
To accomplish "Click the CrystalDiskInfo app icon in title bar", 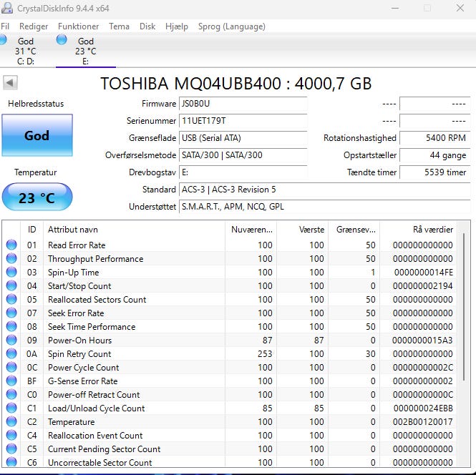I will [7, 8].
